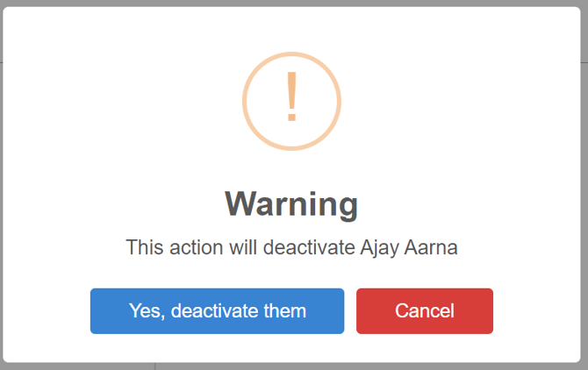The image size is (588, 370).
Task: Deactivate Ajay Aarna via the blue button
Action: (217, 310)
